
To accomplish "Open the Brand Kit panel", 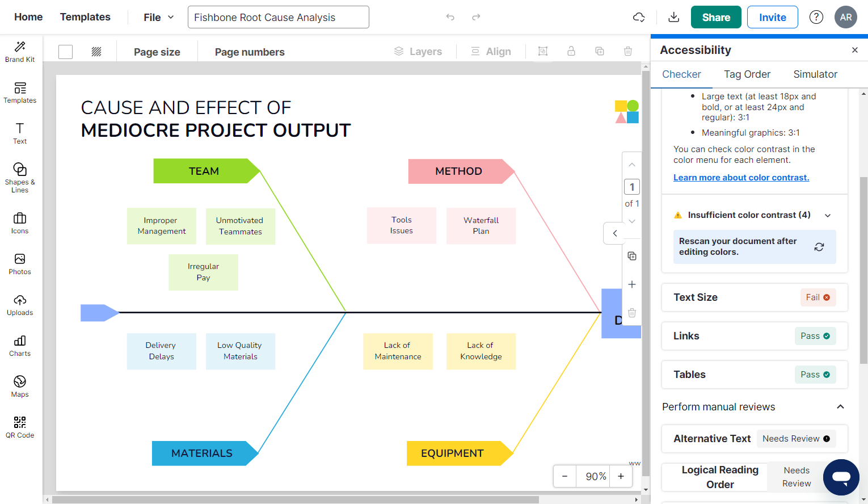I will click(x=20, y=51).
